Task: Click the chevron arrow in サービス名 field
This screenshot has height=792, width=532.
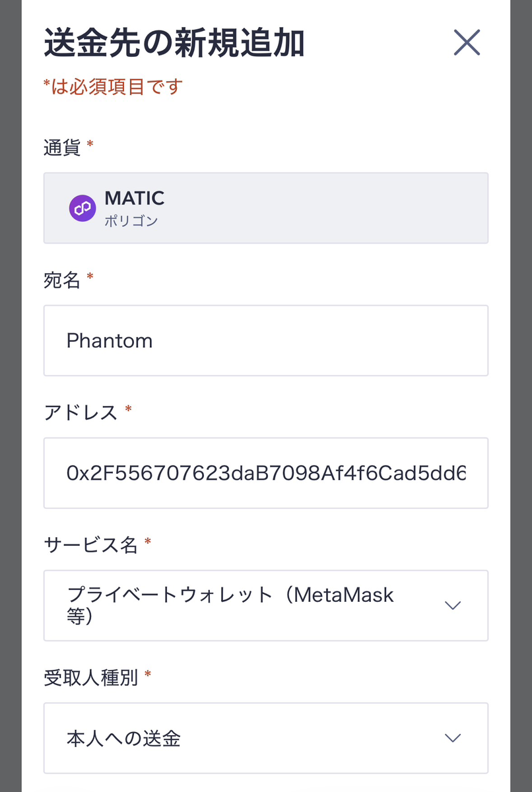Action: (452, 605)
